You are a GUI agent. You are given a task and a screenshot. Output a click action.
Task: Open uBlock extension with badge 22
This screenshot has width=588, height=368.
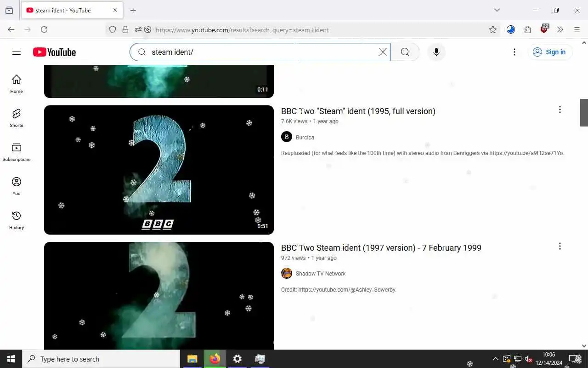544,29
